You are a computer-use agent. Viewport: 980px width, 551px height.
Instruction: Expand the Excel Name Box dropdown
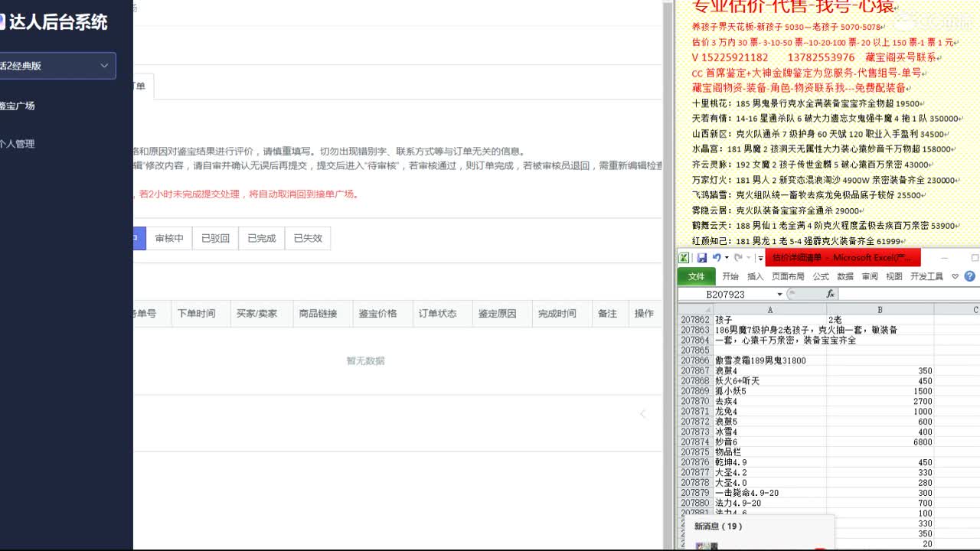point(779,294)
